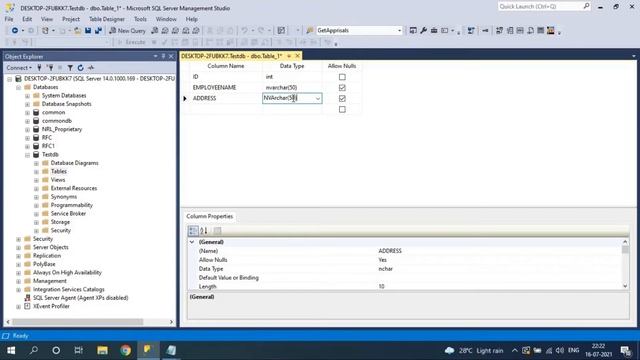Open the GetApprisals search combo dropdown
Screen dimensions: 640x360
coord(399,31)
